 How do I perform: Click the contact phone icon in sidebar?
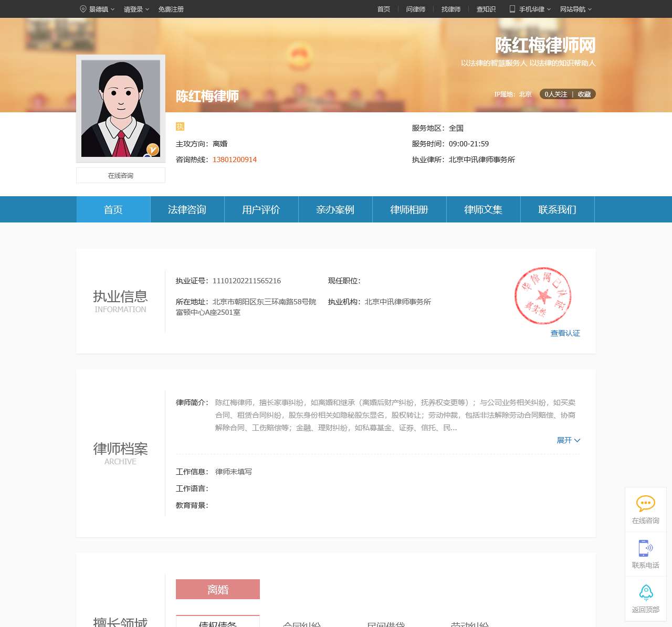coord(645,548)
